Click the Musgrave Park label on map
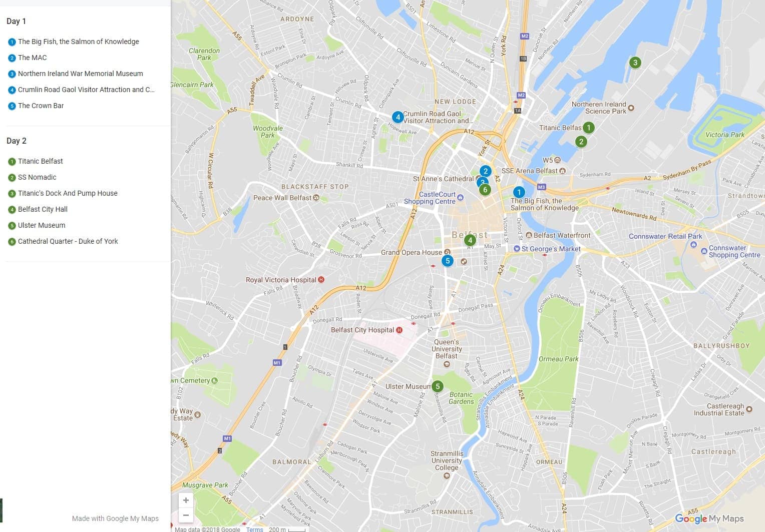The width and height of the screenshot is (765, 532). point(205,485)
